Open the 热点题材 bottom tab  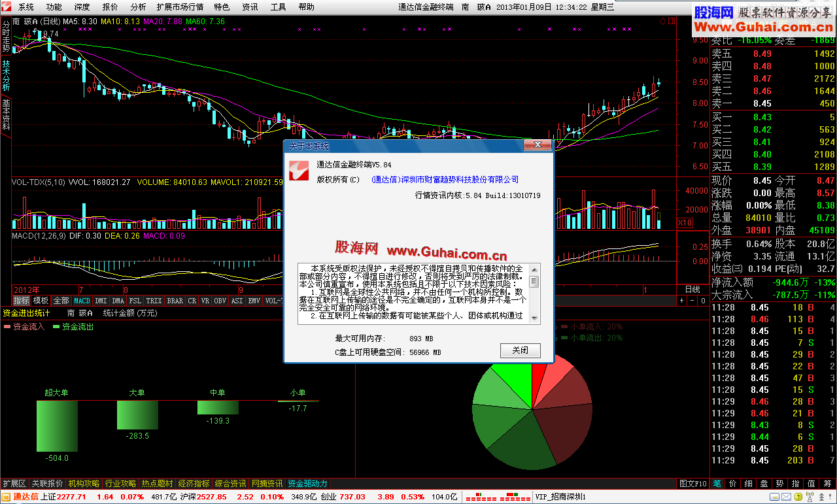[157, 484]
